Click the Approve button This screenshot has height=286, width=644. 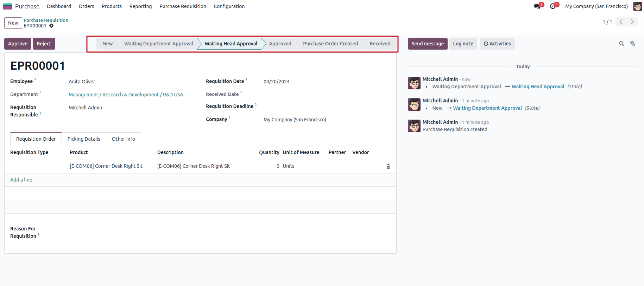click(x=18, y=44)
